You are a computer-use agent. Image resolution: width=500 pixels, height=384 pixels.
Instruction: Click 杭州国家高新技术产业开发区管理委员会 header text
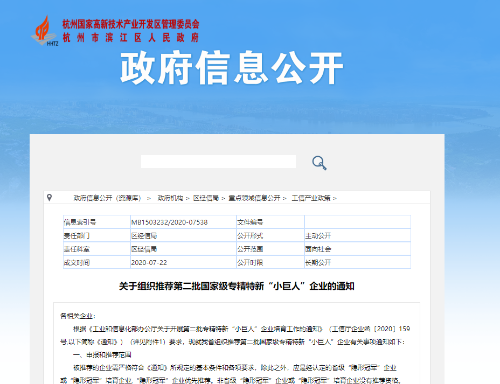point(131,24)
